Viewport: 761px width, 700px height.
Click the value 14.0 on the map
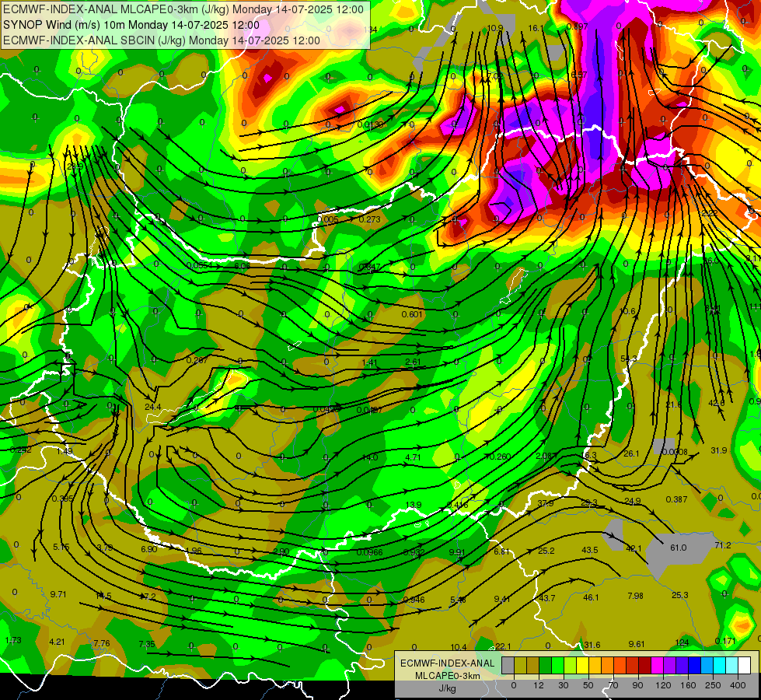point(370,457)
